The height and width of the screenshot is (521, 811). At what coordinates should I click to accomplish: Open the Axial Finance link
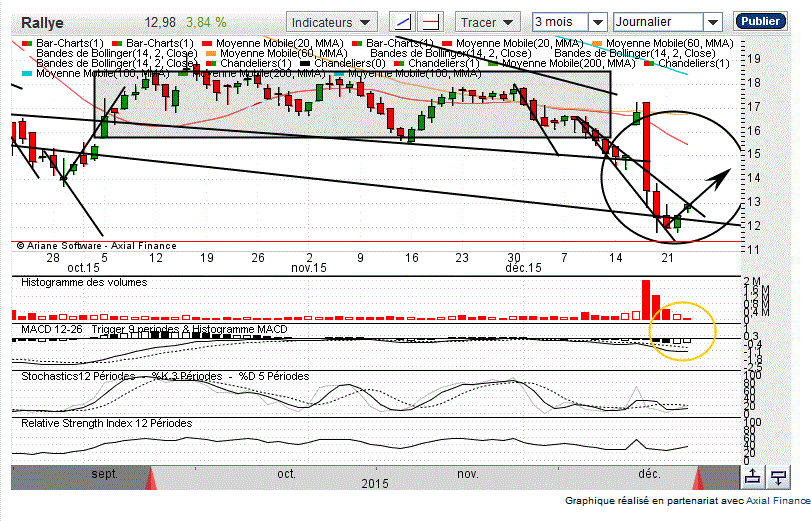778,500
